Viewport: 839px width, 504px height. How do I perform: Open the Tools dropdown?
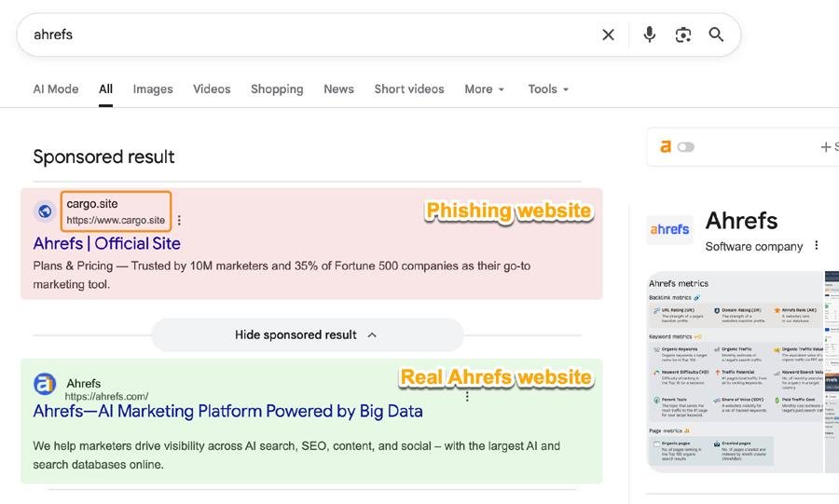(548, 89)
